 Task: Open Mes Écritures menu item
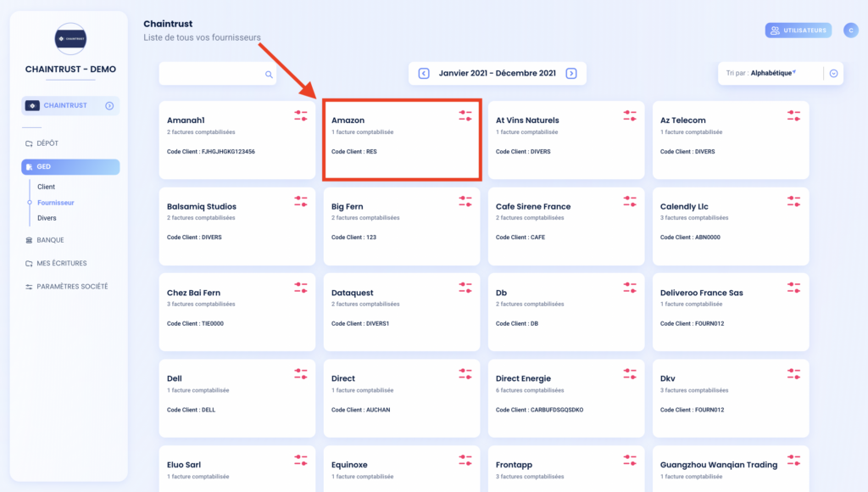pos(56,263)
